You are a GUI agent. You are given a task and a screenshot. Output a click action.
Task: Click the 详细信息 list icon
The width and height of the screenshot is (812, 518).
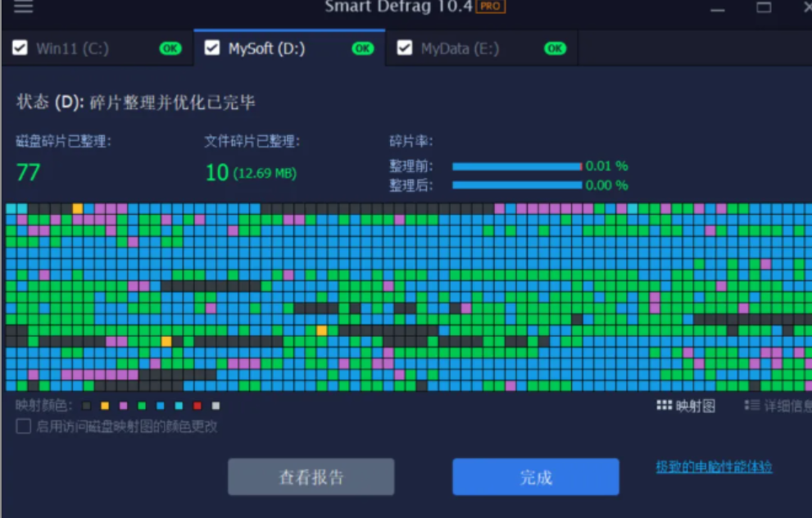pyautogui.click(x=752, y=405)
